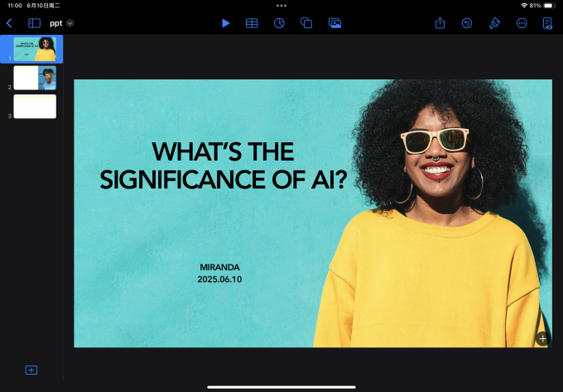Image resolution: width=563 pixels, height=392 pixels.
Task: Insert a shape
Action: (306, 23)
